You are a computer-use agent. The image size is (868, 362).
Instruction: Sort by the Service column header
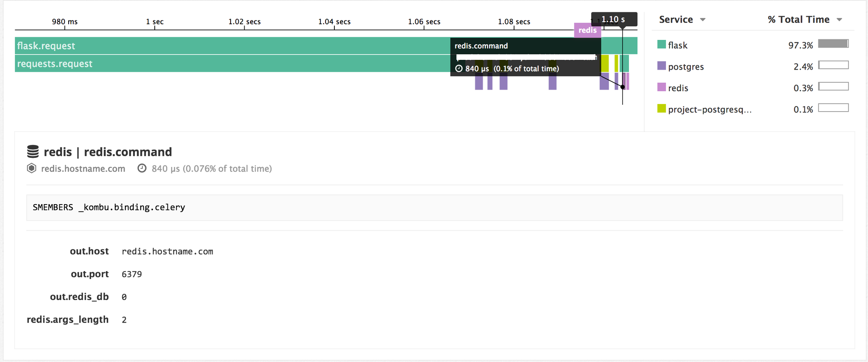click(x=676, y=20)
